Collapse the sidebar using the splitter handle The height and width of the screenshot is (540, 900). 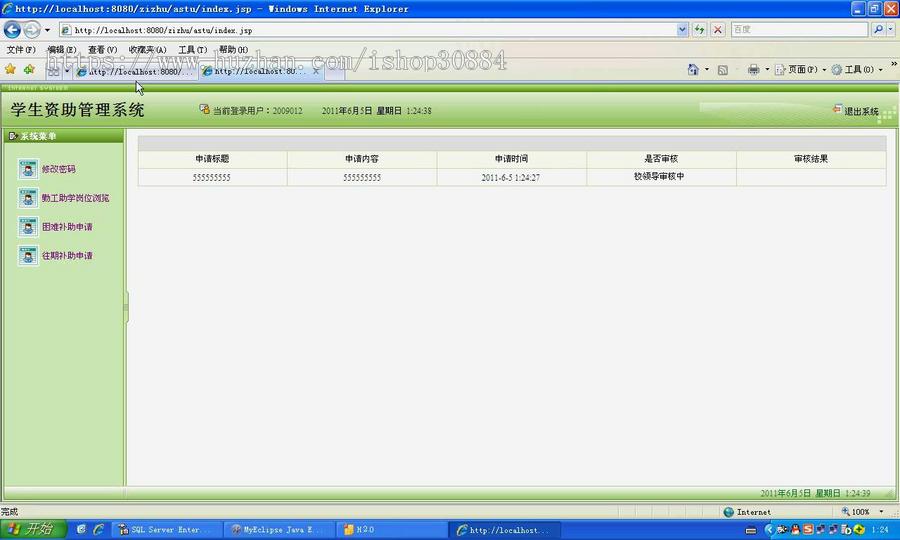coord(126,307)
